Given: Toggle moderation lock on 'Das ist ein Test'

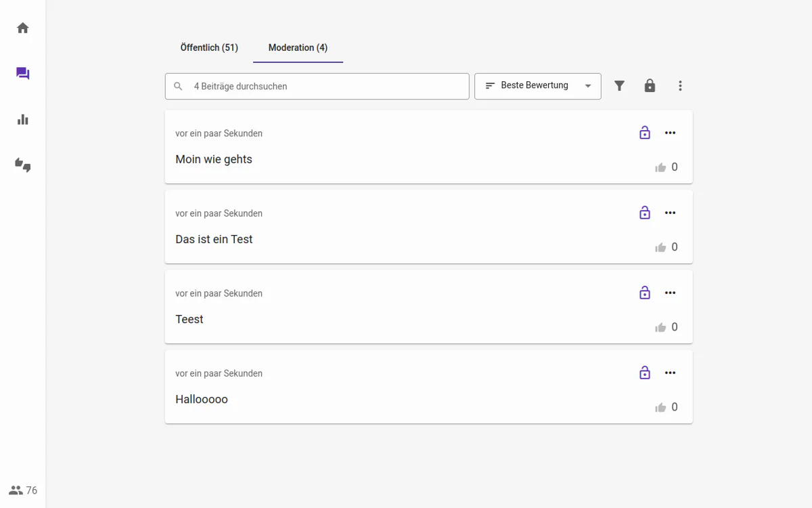Looking at the screenshot, I should click(644, 213).
